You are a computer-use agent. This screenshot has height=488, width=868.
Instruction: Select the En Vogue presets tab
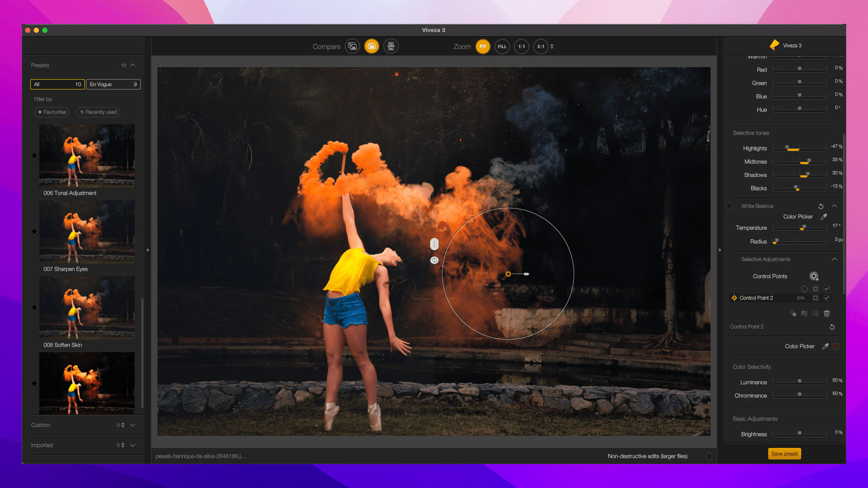point(113,84)
